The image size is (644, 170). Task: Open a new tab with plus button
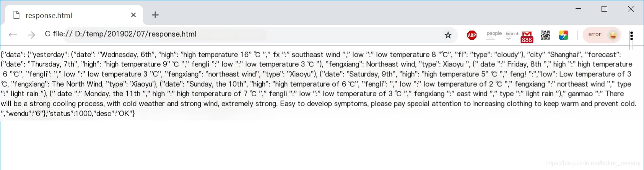click(x=155, y=15)
